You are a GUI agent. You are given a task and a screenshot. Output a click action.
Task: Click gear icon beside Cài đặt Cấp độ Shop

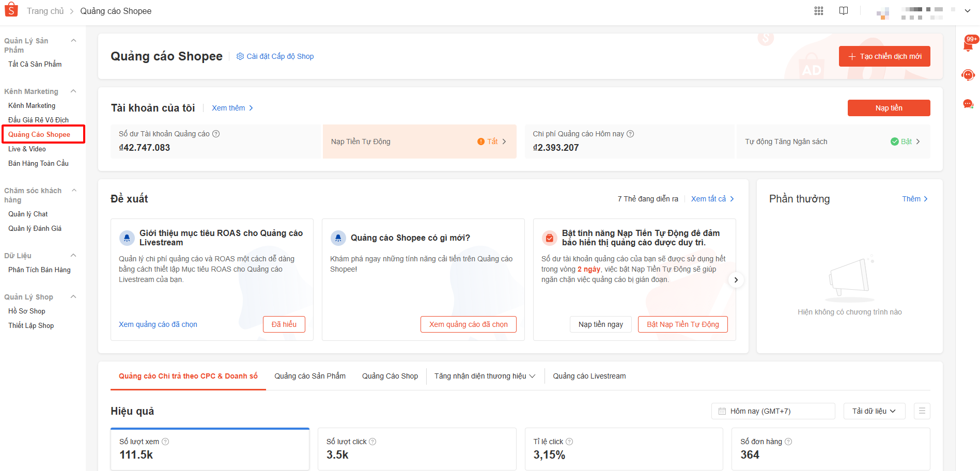pos(240,56)
